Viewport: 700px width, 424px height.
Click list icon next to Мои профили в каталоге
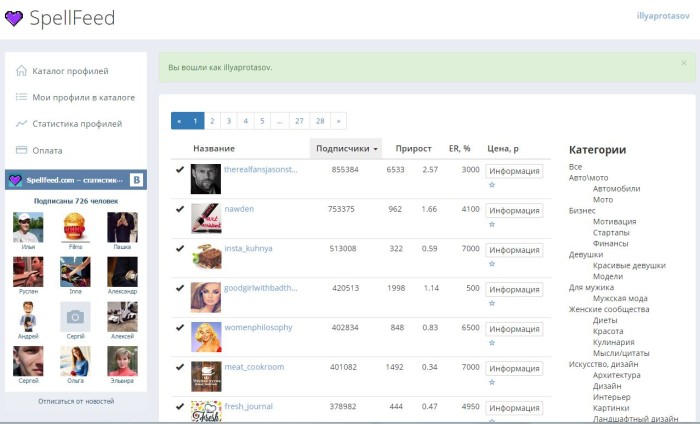coord(21,97)
